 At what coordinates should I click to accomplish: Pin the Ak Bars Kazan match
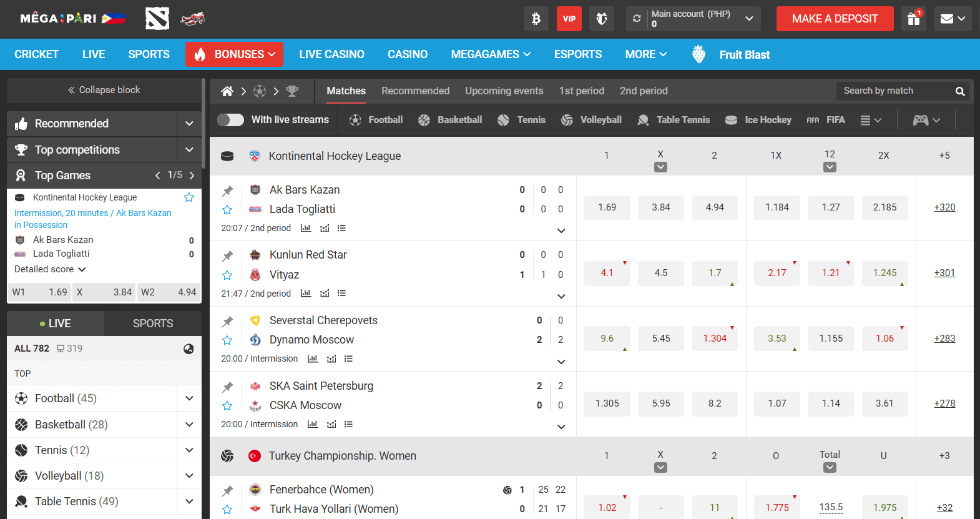point(228,190)
